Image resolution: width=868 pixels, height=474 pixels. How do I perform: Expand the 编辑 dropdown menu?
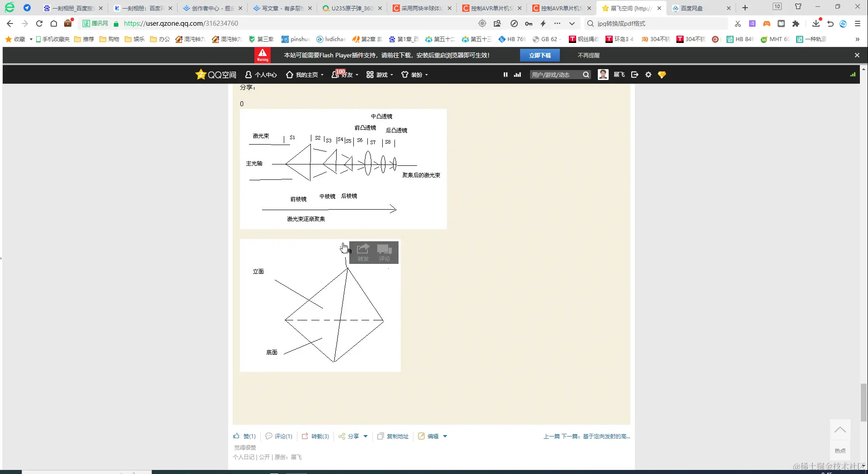pyautogui.click(x=445, y=436)
